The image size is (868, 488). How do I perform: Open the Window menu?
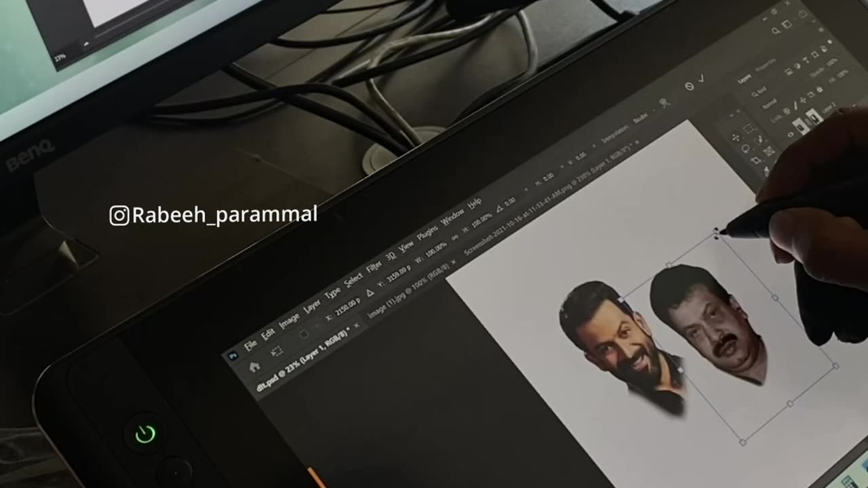point(452,217)
